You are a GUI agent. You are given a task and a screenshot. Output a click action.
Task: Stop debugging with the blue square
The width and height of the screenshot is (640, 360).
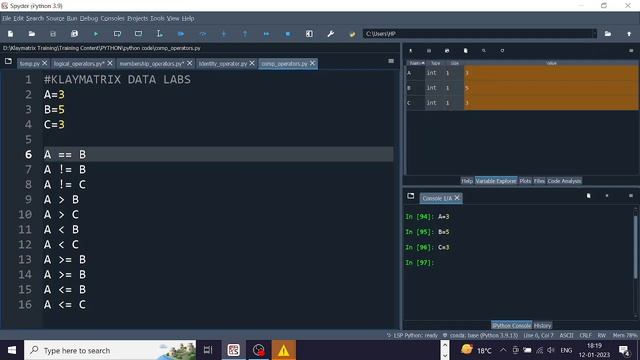pos(288,34)
